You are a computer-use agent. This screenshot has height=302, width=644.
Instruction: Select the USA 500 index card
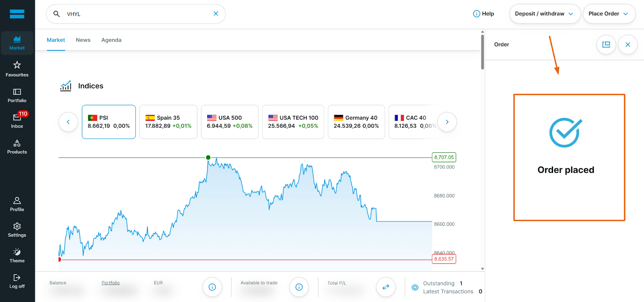[x=230, y=122]
